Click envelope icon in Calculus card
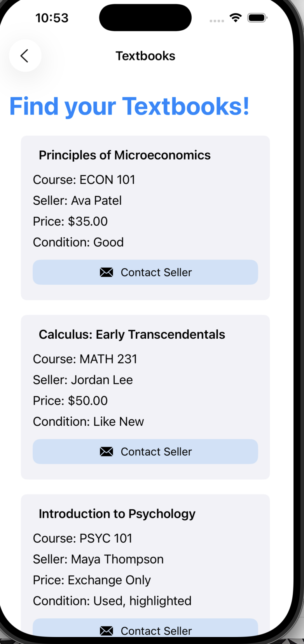This screenshot has height=644, width=304. (107, 451)
